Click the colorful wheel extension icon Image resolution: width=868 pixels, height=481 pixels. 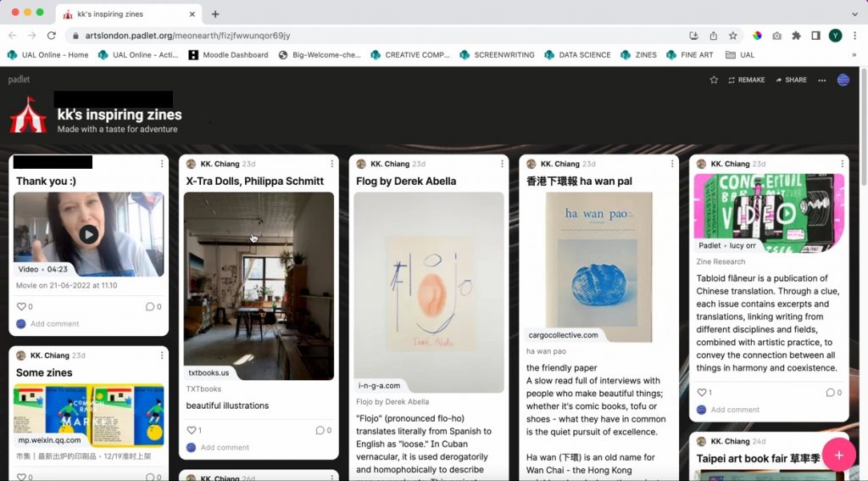(757, 36)
